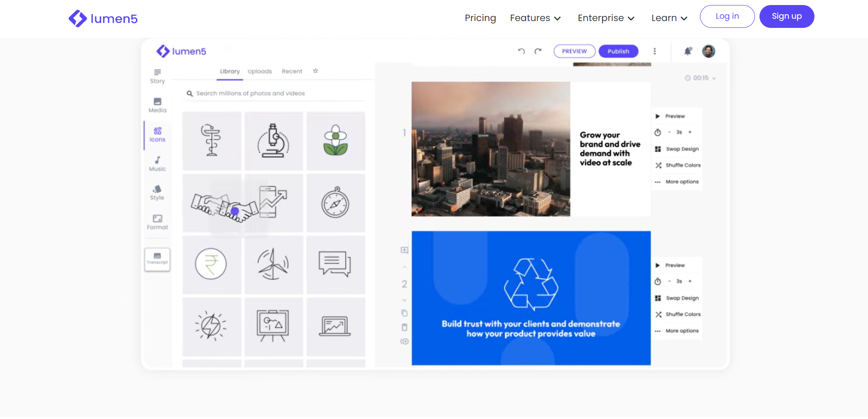The height and width of the screenshot is (419, 868).
Task: Open the user profile avatar
Action: tap(709, 51)
